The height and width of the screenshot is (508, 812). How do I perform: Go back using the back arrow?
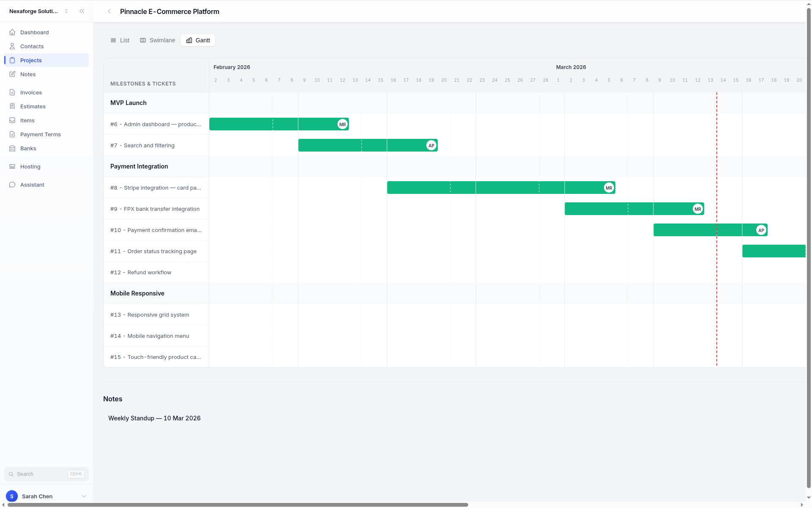pyautogui.click(x=110, y=11)
